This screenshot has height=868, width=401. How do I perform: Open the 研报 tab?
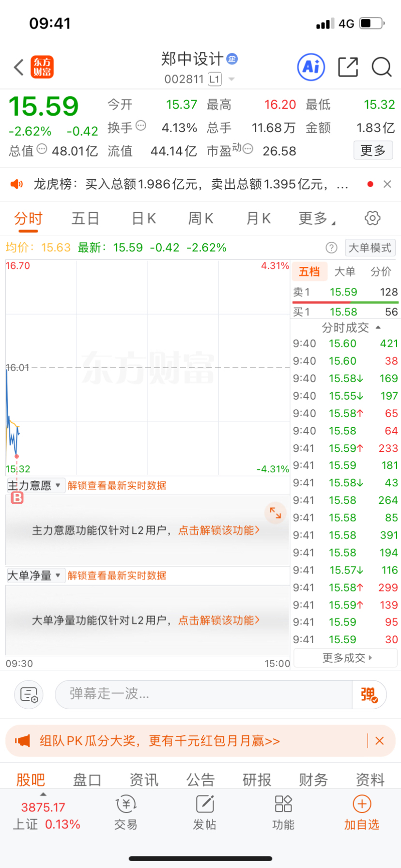click(257, 779)
